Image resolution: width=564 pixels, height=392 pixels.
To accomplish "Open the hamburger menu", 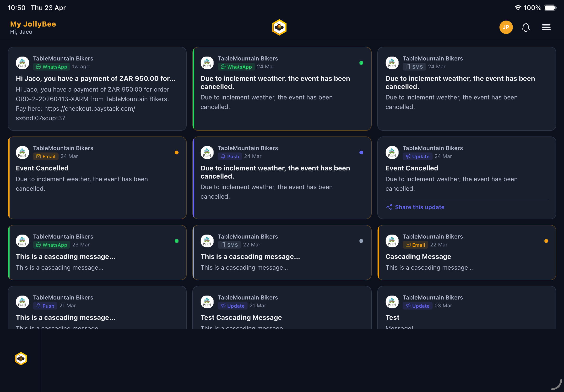I will click(x=546, y=27).
